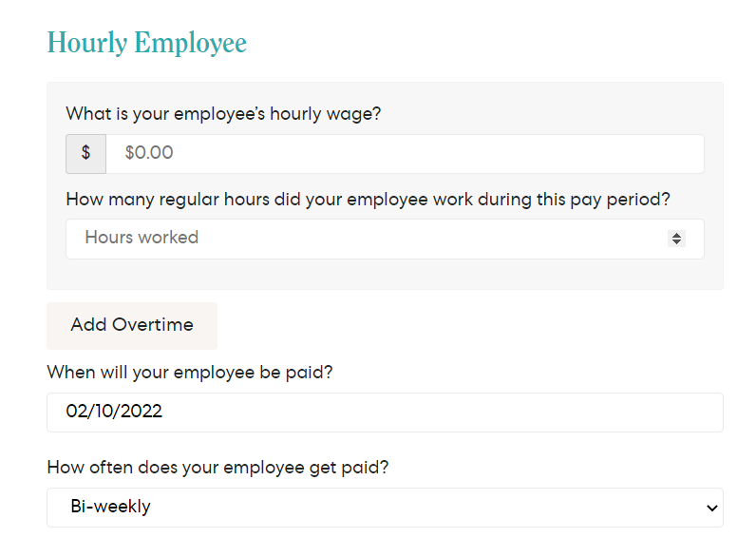
Task: Click the '$0.00' placeholder text
Action: tap(149, 153)
